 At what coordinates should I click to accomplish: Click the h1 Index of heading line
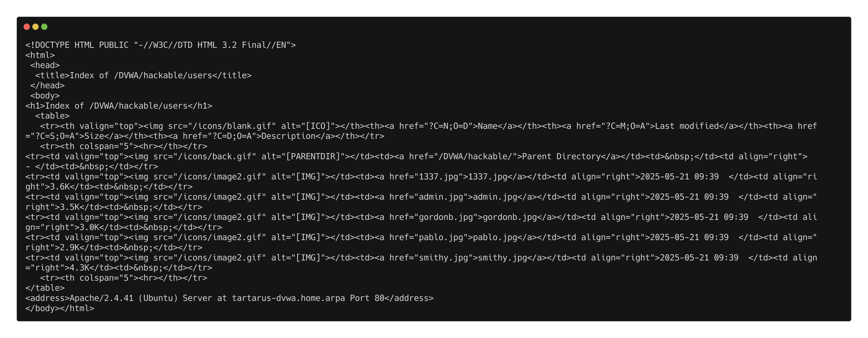119,106
